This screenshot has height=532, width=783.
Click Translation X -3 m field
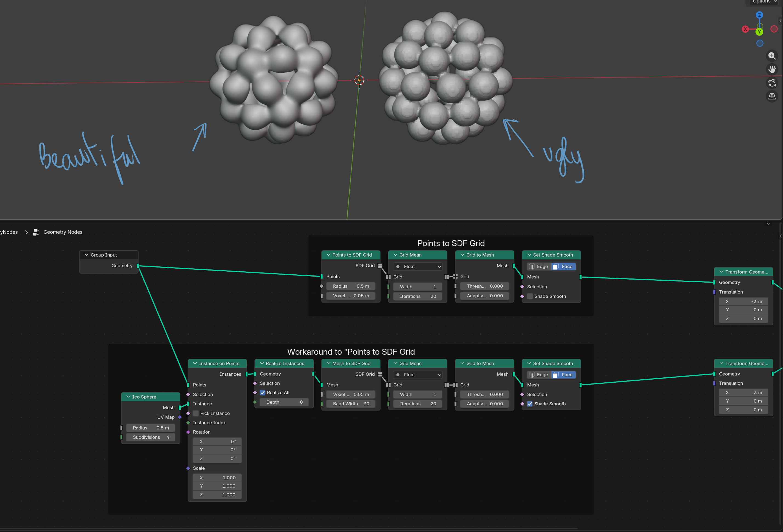[x=743, y=301]
